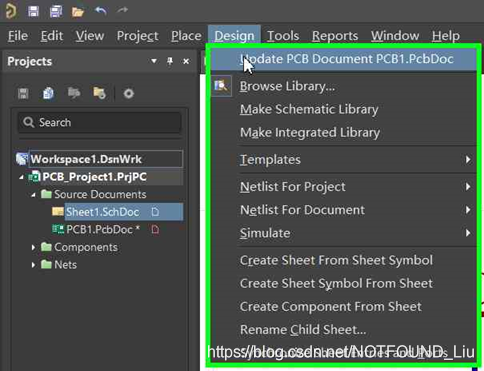Click the document status icon next to Sheet1.SchDoc
Viewport: 484px width, 371px height.
[155, 212]
